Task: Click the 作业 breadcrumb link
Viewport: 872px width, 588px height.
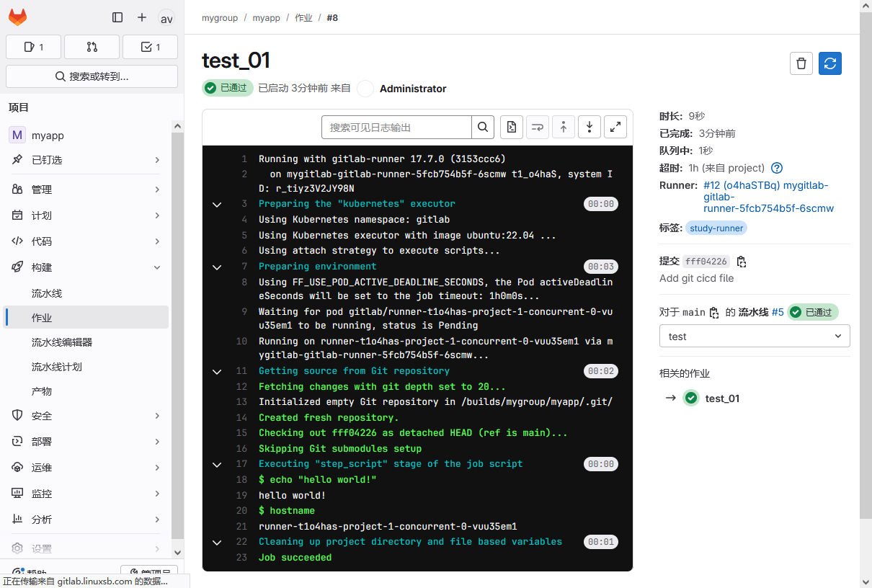Action: [x=303, y=18]
